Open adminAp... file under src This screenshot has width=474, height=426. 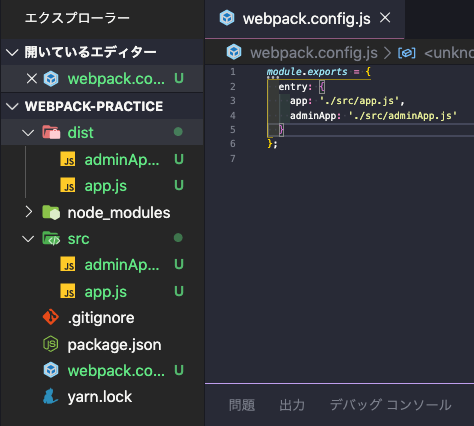(x=122, y=265)
